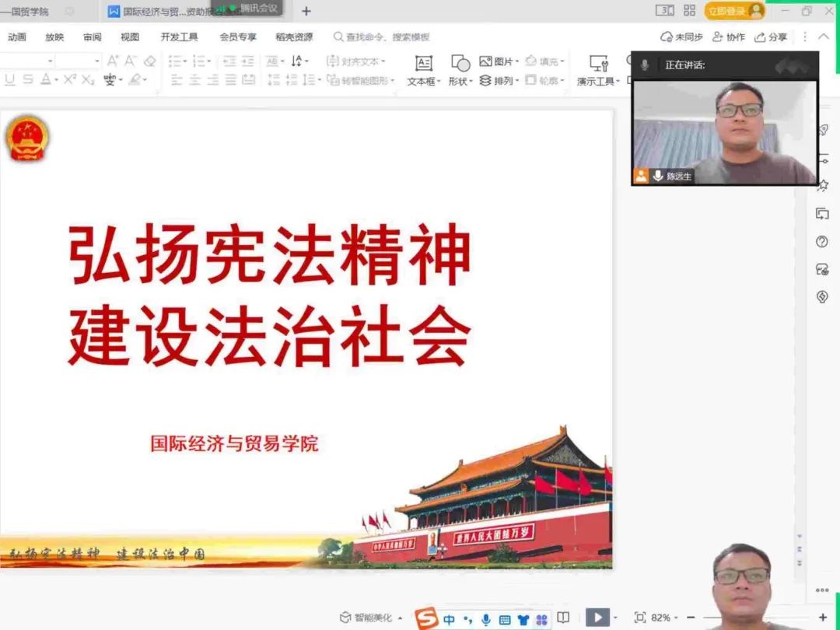840x630 pixels.
Task: Click the Sogou input method S logo
Action: pos(425,619)
